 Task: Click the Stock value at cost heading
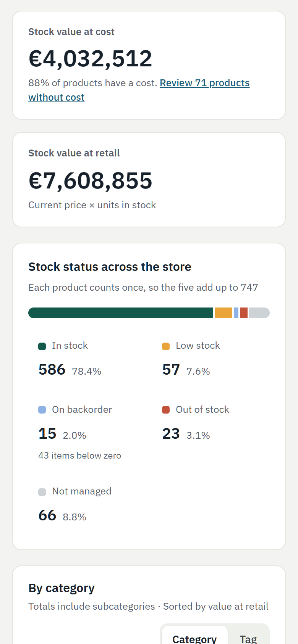[x=71, y=32]
